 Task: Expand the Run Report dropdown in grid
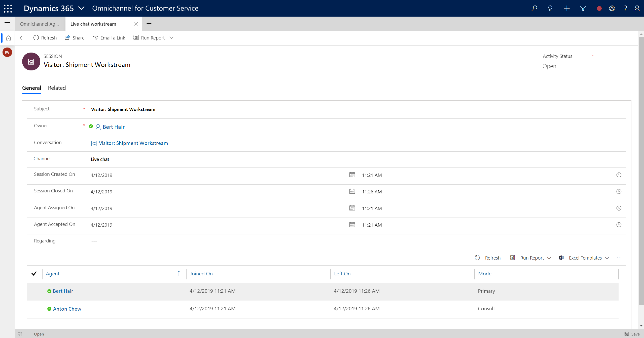550,258
